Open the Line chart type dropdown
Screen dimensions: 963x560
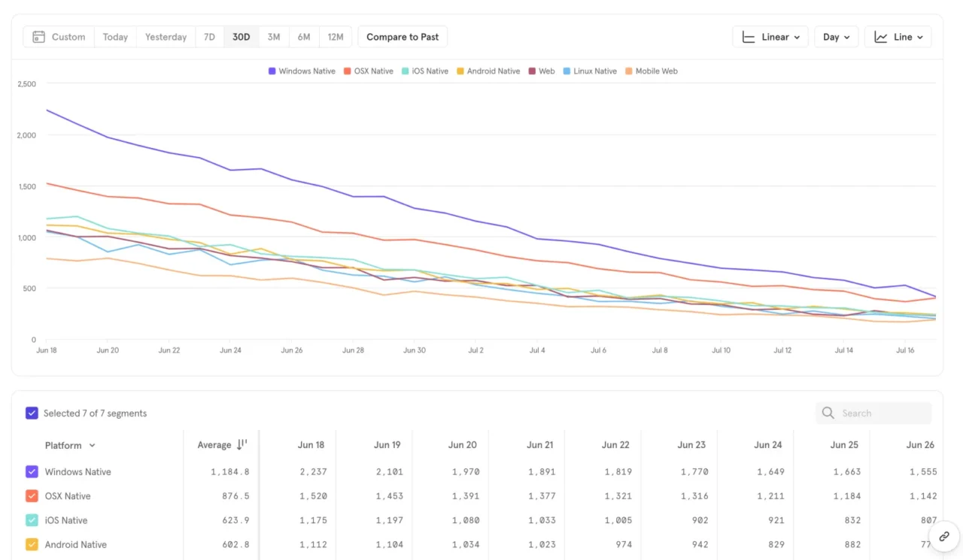(898, 37)
